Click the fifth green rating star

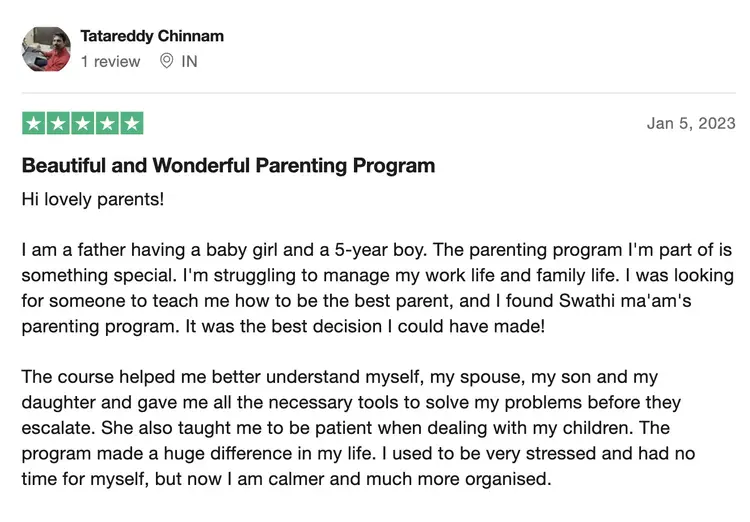click(x=132, y=124)
